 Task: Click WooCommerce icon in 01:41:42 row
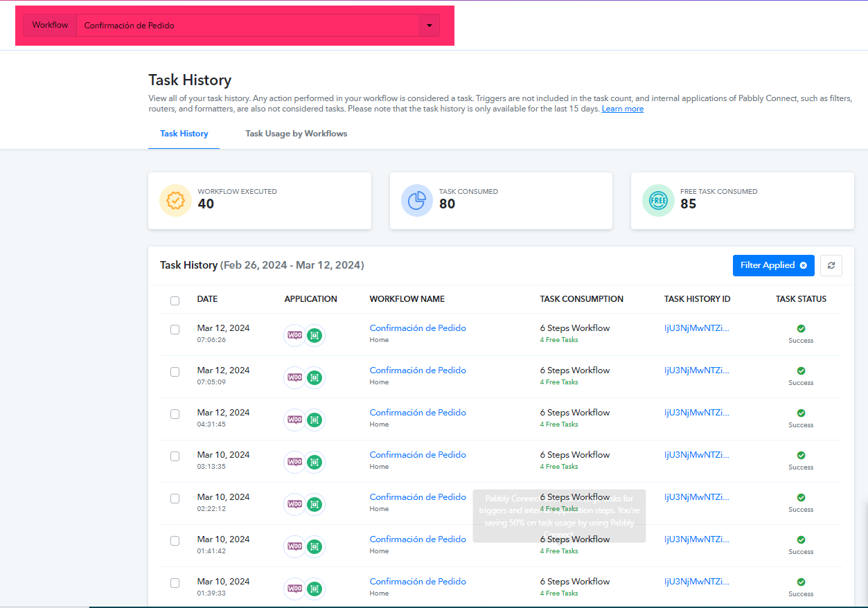294,546
